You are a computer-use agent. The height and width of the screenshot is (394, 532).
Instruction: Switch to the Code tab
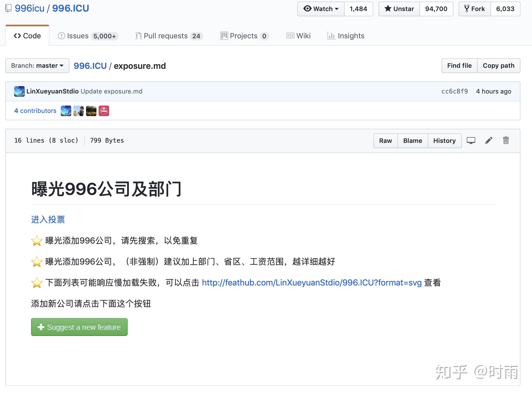[x=27, y=36]
